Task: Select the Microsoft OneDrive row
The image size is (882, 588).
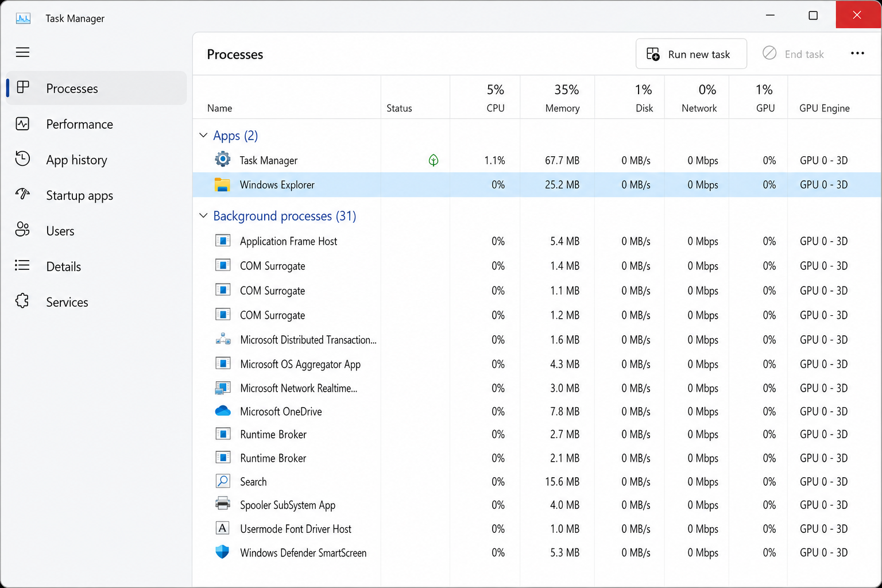Action: [537, 412]
